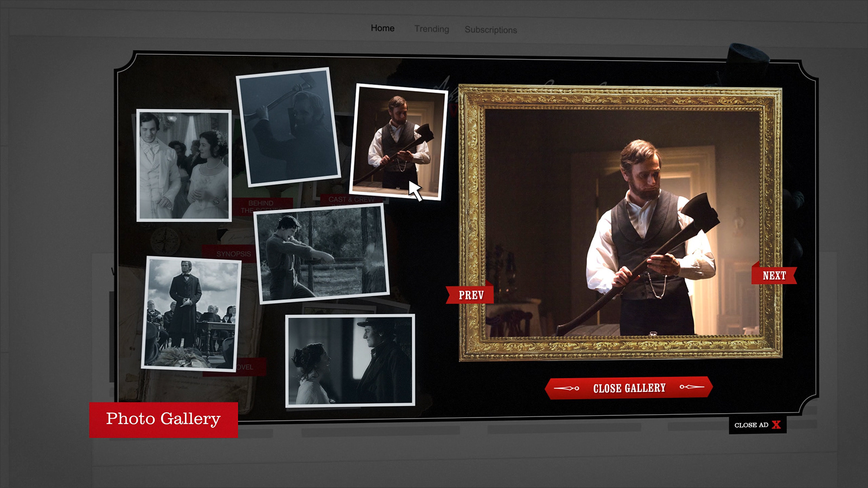Switch to the Trending tab
Viewport: 868px width, 488px height.
click(x=432, y=29)
